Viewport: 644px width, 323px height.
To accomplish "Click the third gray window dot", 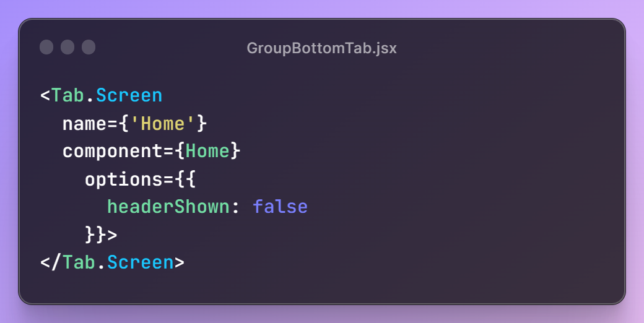I will click(x=89, y=47).
